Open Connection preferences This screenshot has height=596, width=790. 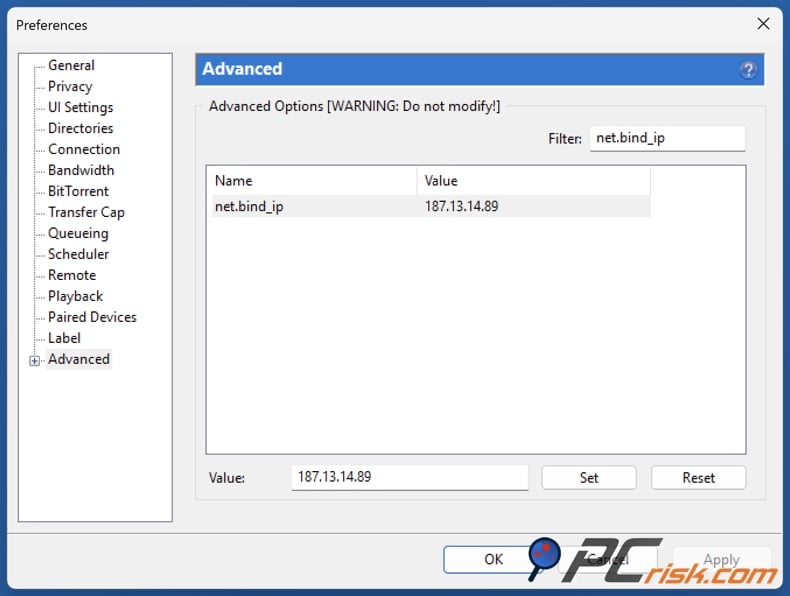point(84,150)
